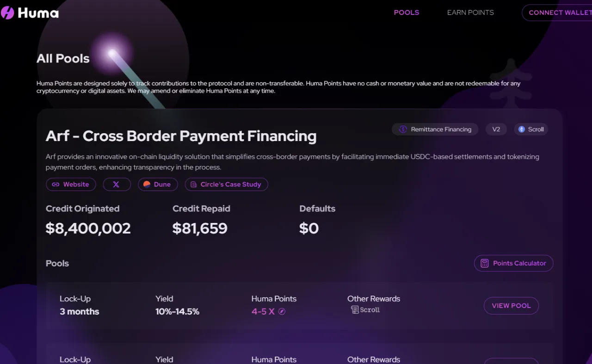Click the document icon beside Circle's Case Study
This screenshot has width=592, height=364.
[x=194, y=185]
